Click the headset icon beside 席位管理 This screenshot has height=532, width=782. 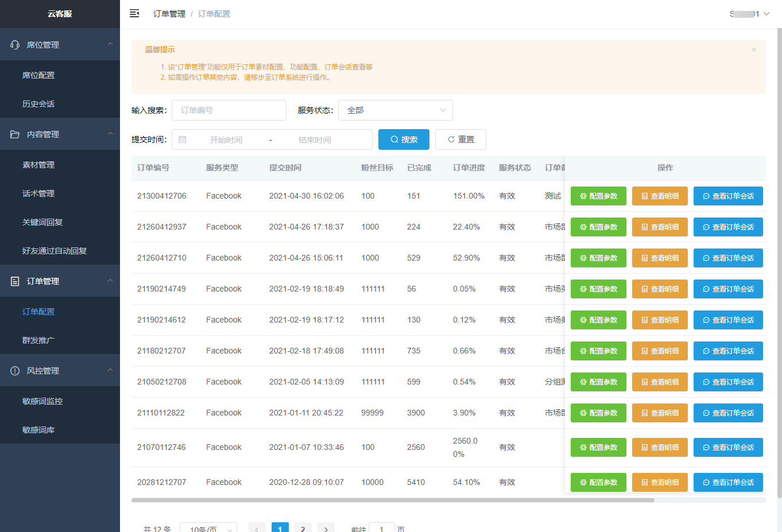15,45
